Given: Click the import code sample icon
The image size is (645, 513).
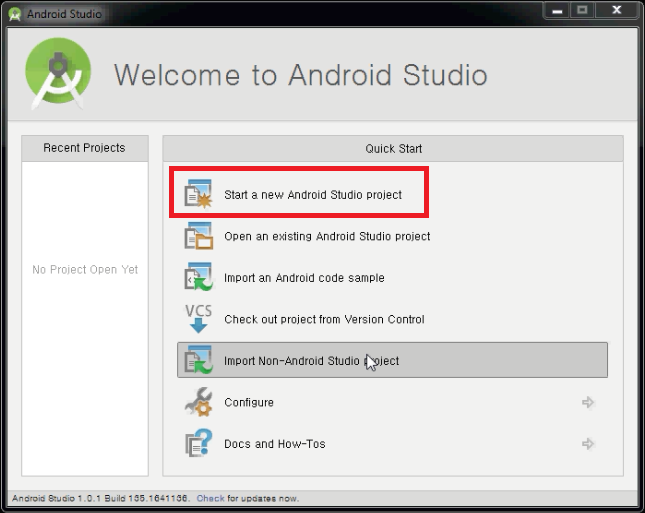Looking at the screenshot, I should pos(198,277).
